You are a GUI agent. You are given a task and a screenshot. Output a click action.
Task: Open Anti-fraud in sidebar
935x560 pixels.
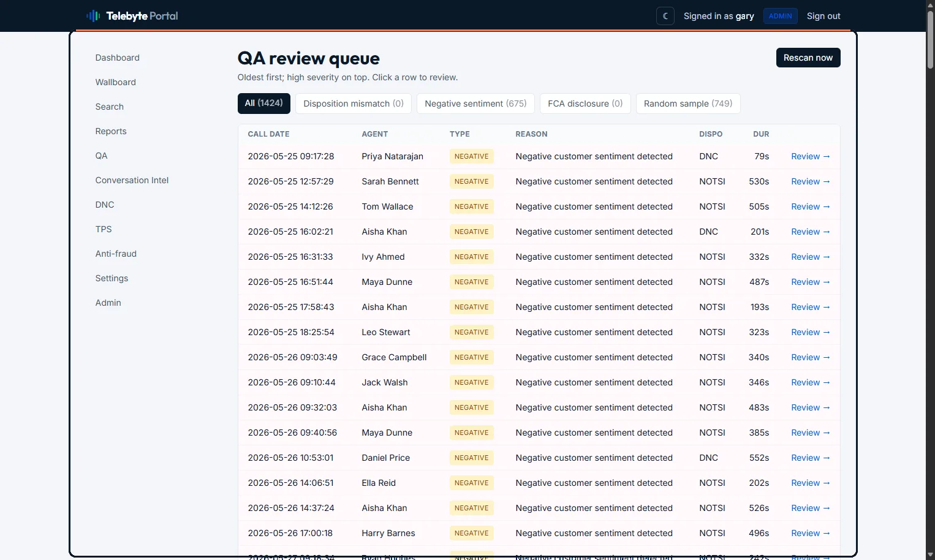116,254
